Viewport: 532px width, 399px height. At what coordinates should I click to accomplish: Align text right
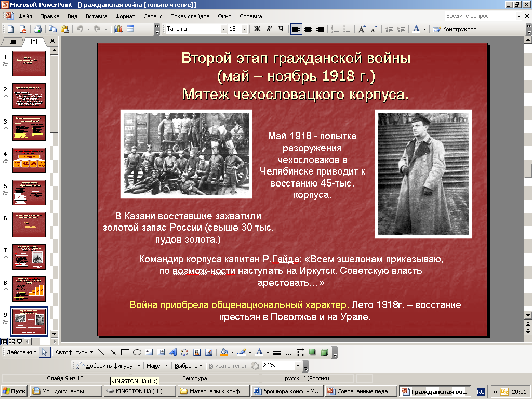coord(320,29)
